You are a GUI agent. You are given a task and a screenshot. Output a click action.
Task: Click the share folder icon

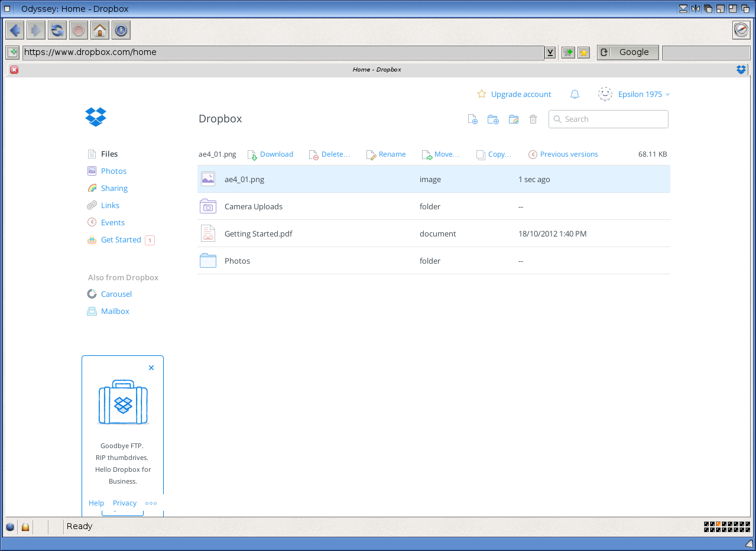(513, 119)
